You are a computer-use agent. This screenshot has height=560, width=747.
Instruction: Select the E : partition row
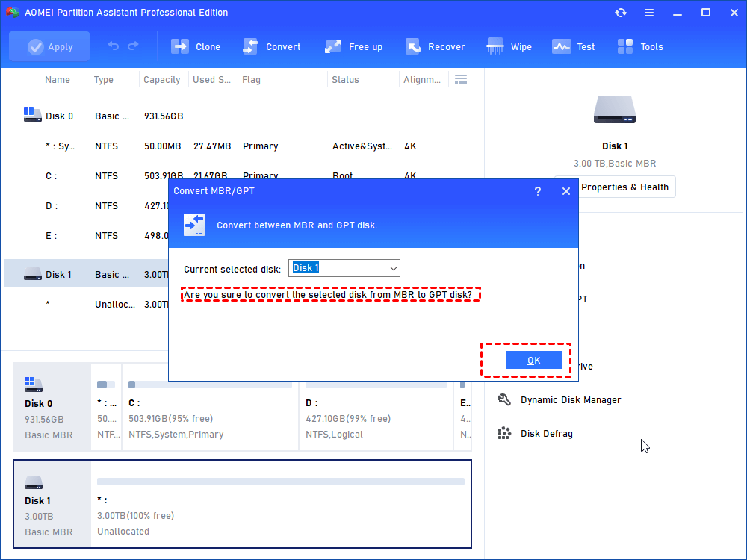click(86, 236)
